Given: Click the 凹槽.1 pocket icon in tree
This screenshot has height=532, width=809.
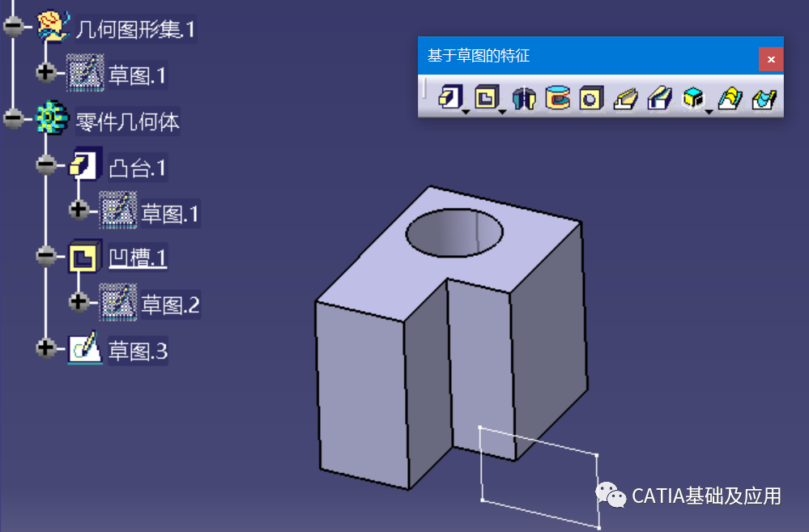Looking at the screenshot, I should (84, 256).
